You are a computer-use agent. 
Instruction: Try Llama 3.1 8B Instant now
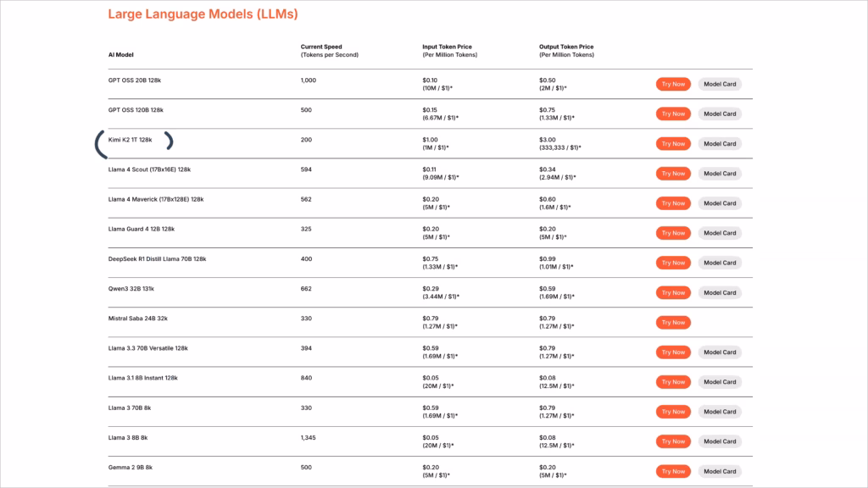pos(673,382)
